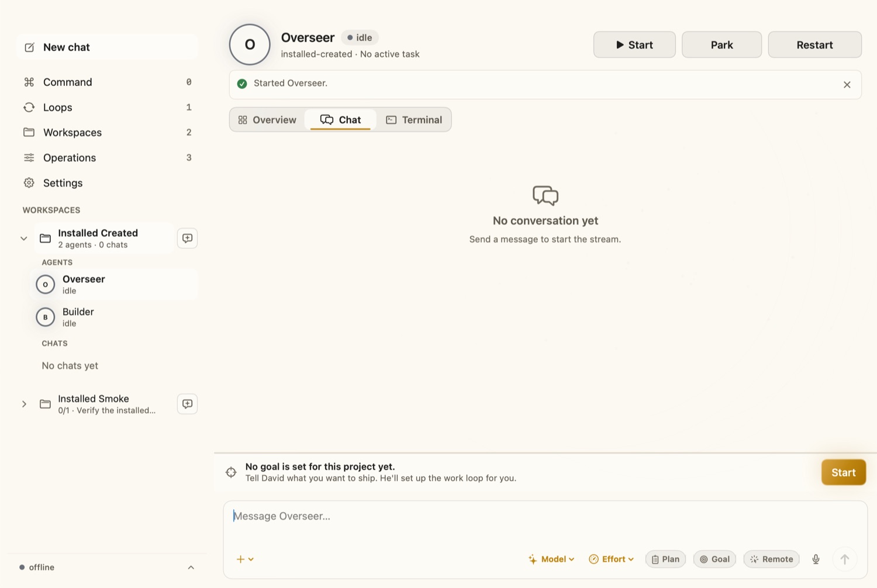Add new chat to Installed Smoke
Viewport: 877px width, 588px height.
point(187,404)
